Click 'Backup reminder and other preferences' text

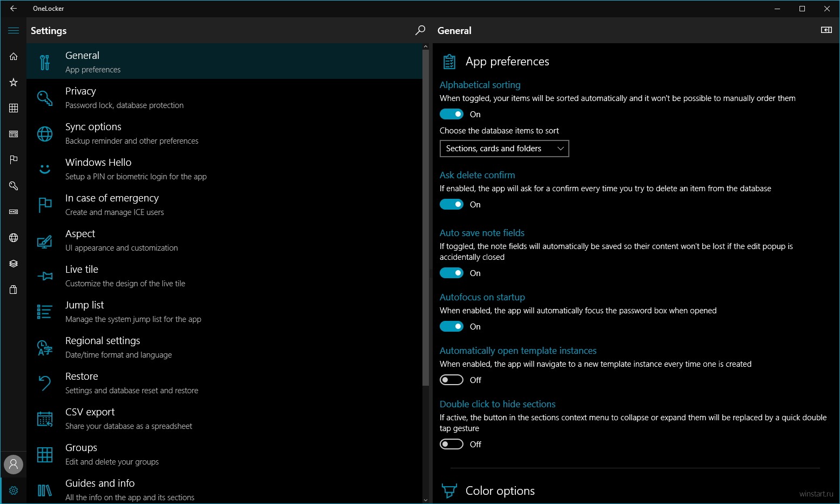[x=132, y=141]
